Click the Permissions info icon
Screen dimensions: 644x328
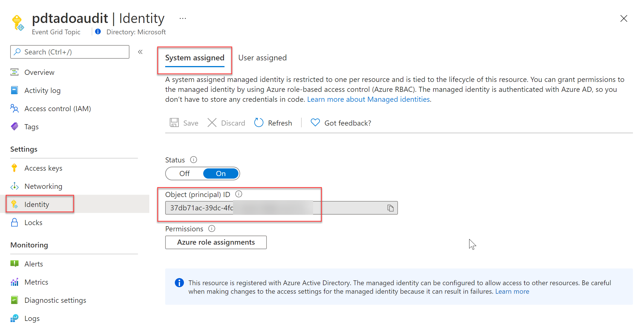pyautogui.click(x=212, y=228)
